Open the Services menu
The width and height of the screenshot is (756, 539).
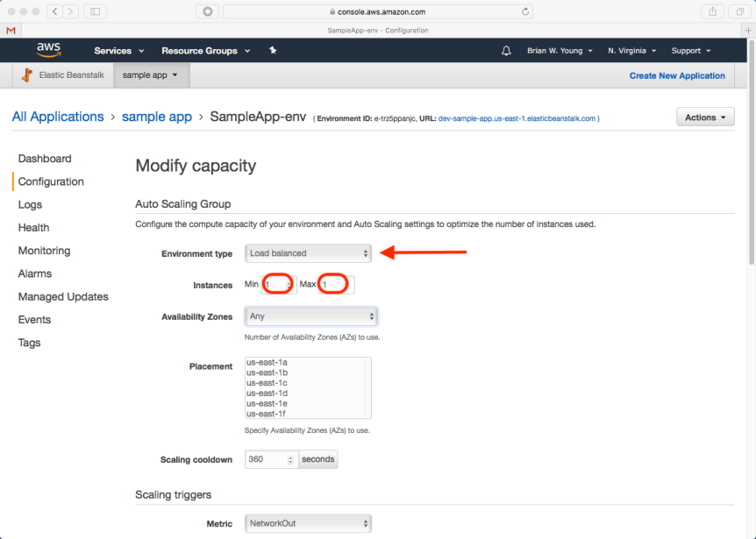click(x=118, y=51)
